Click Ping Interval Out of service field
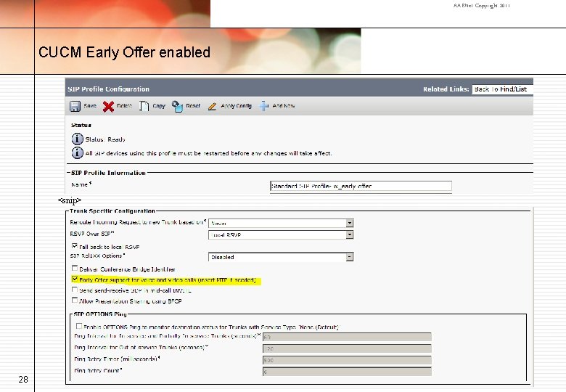The height and width of the screenshot is (392, 566). (x=347, y=348)
